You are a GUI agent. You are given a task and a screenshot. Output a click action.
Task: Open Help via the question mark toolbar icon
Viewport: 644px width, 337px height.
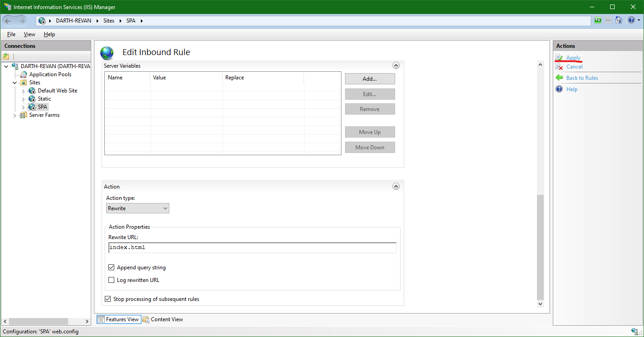click(x=631, y=20)
